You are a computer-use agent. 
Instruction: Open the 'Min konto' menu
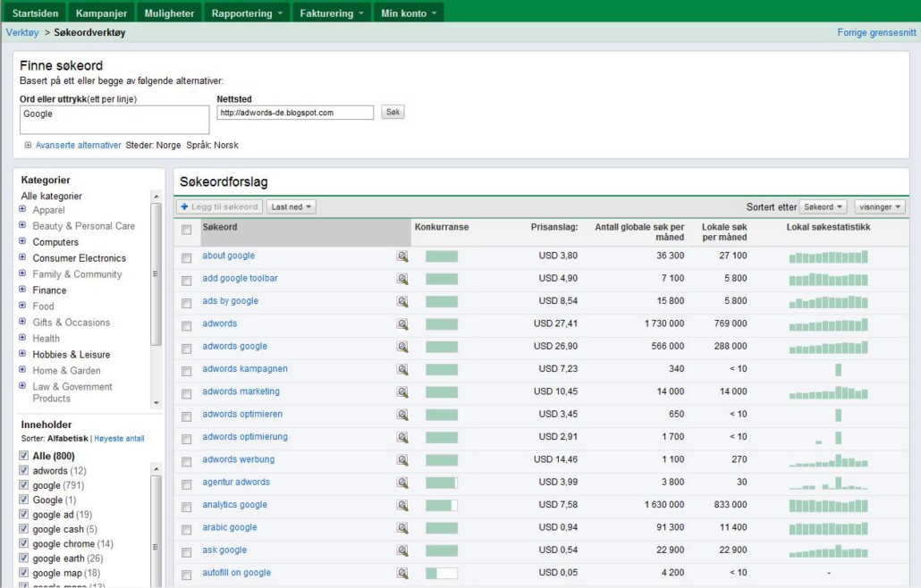[x=409, y=13]
